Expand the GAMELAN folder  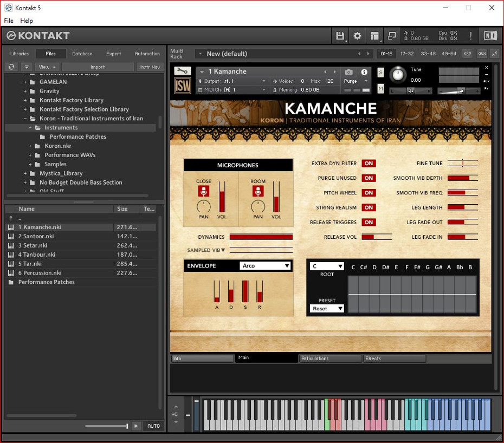[25, 82]
